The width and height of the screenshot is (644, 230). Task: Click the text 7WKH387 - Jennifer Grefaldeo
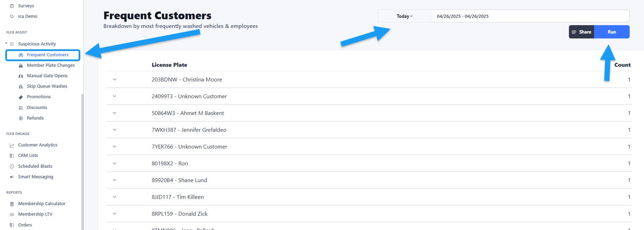coord(189,130)
